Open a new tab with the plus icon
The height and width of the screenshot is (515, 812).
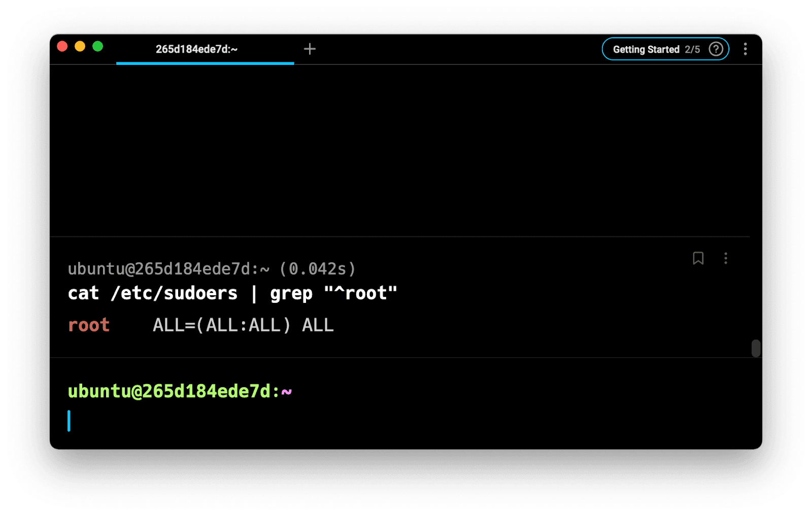coord(310,49)
